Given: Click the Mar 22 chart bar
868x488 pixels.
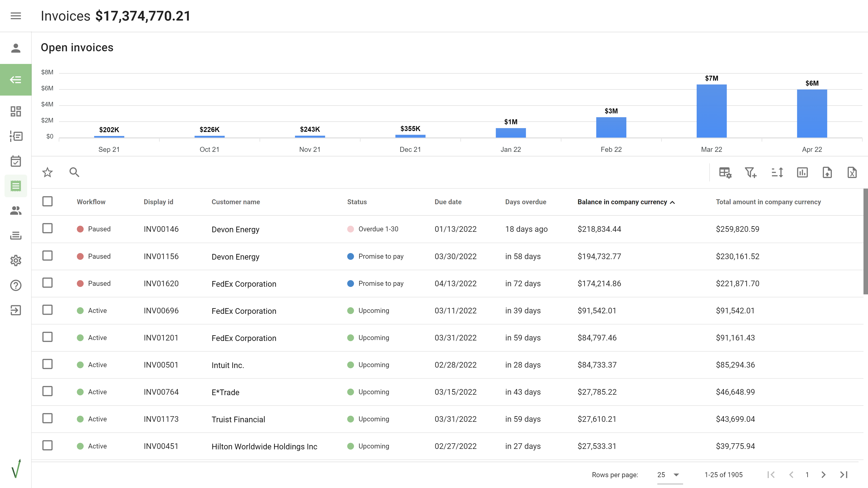Looking at the screenshot, I should (x=711, y=111).
